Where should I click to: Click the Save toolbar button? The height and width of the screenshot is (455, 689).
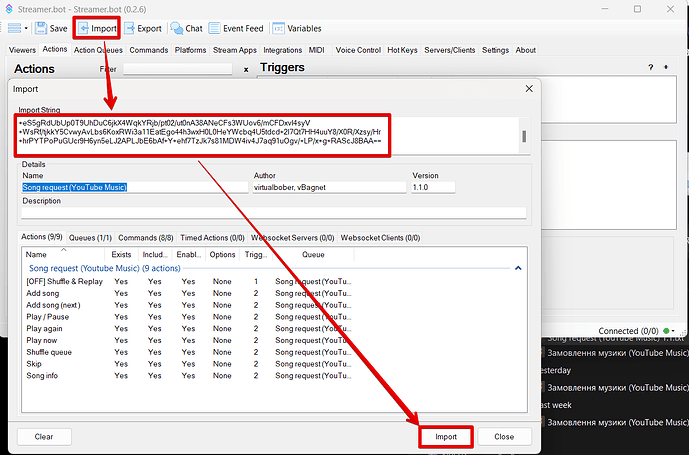tap(51, 29)
